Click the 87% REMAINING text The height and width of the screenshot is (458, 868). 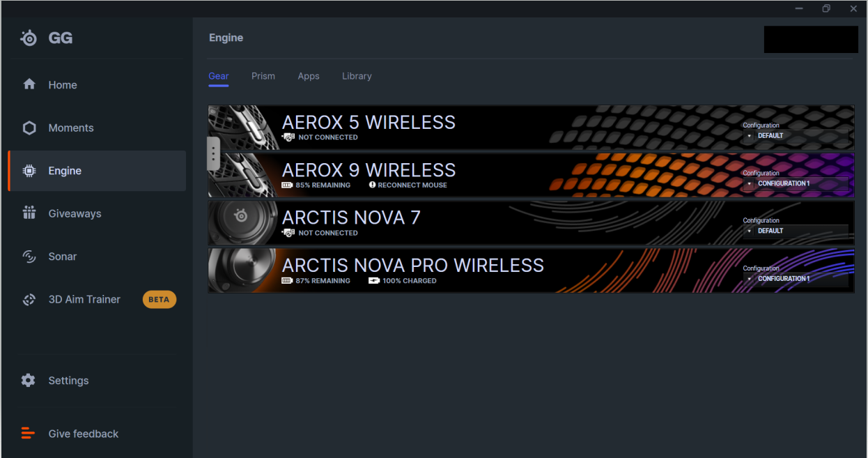(323, 281)
